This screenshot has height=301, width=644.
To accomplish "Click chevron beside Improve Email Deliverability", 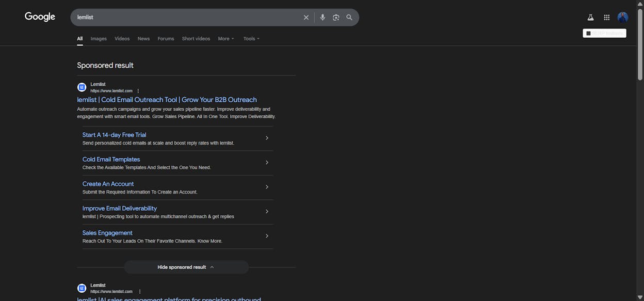I will [267, 212].
